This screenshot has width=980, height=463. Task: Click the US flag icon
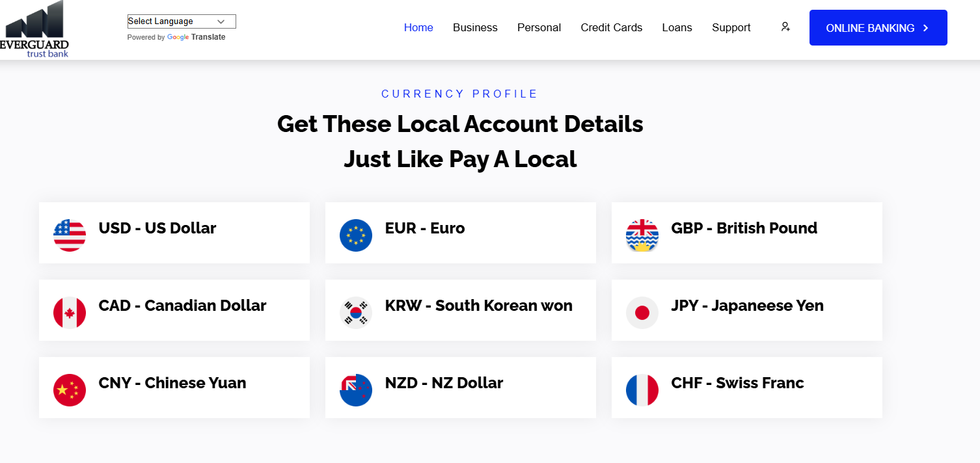70,235
